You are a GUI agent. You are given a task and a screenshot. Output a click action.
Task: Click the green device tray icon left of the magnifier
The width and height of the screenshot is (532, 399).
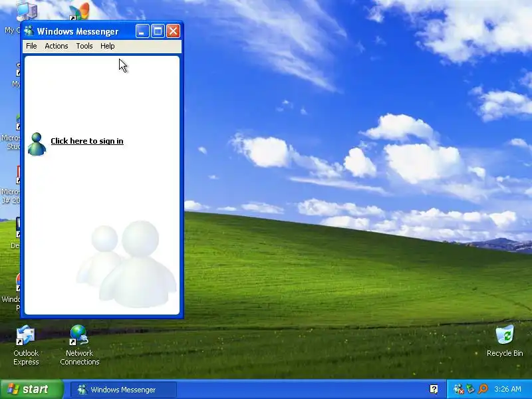(470, 389)
